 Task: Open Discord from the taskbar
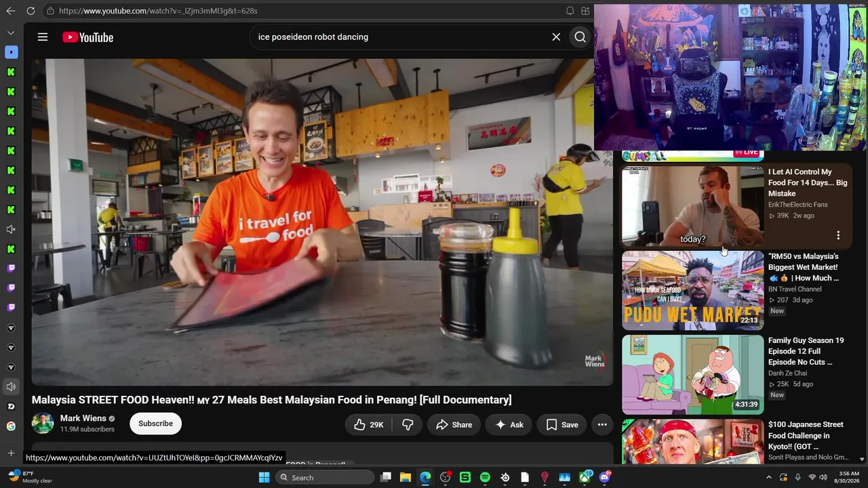[x=604, y=478]
